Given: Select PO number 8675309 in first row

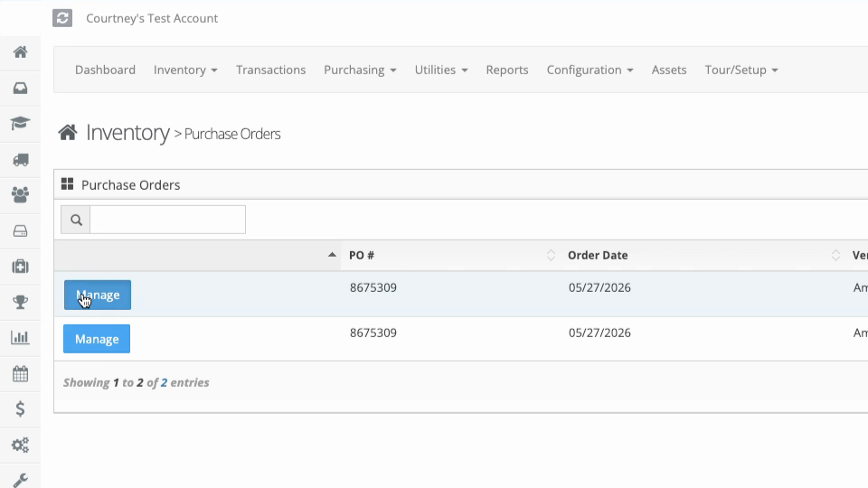Looking at the screenshot, I should coord(373,287).
